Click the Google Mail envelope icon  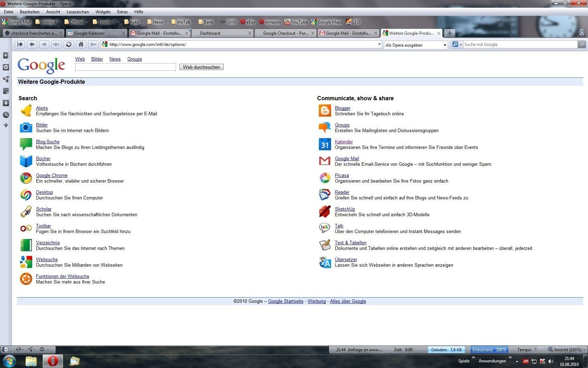tap(325, 161)
